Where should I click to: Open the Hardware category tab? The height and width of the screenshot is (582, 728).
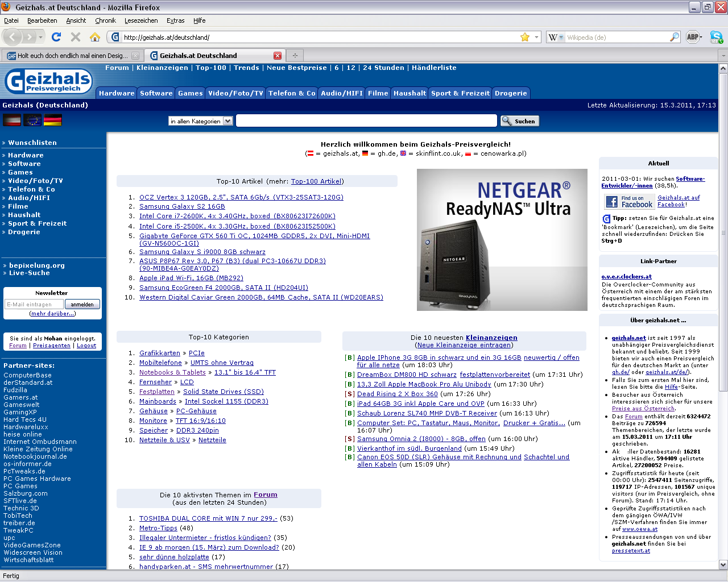(117, 93)
